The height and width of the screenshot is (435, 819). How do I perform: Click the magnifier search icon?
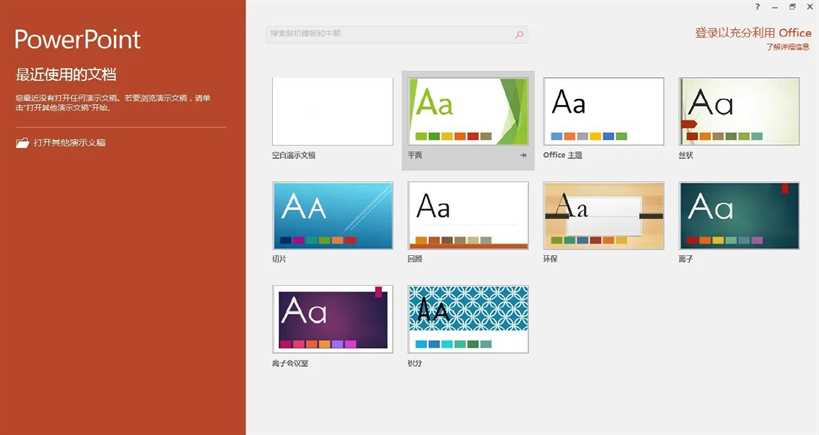(519, 34)
